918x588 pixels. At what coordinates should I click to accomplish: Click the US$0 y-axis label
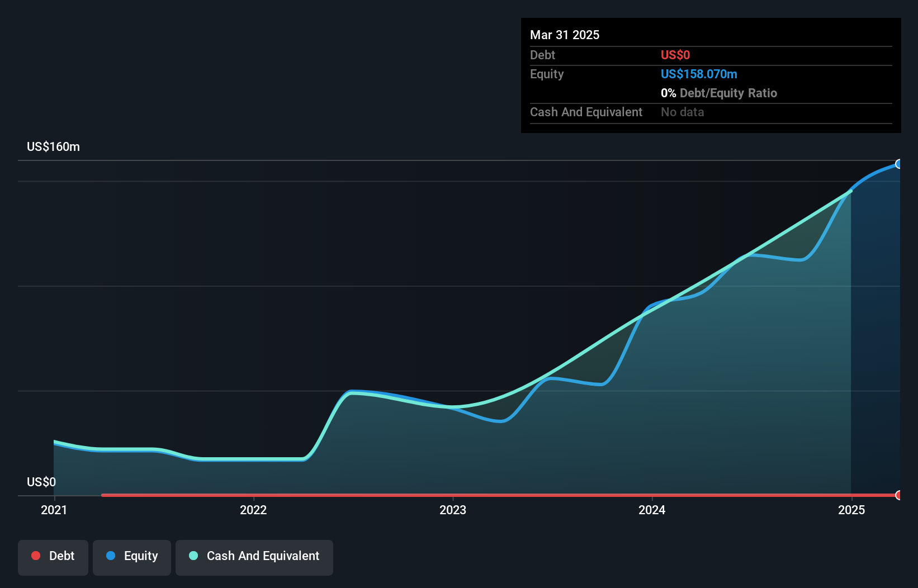click(x=41, y=482)
